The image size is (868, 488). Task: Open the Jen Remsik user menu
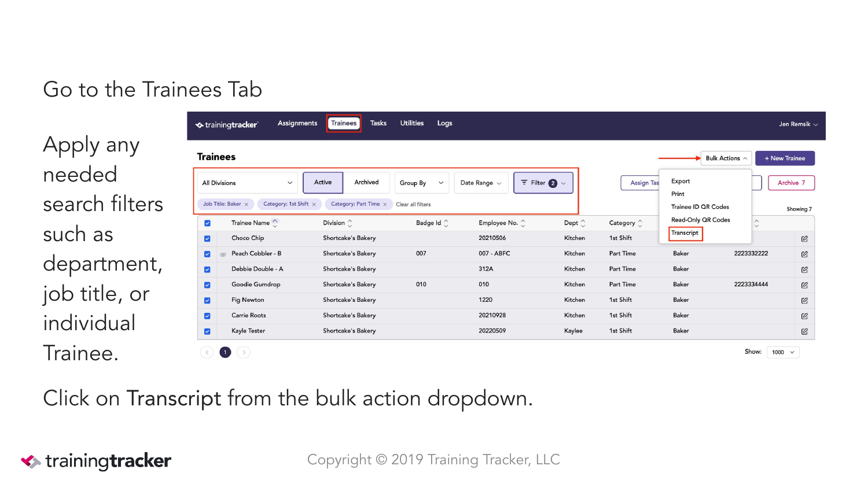pos(798,124)
